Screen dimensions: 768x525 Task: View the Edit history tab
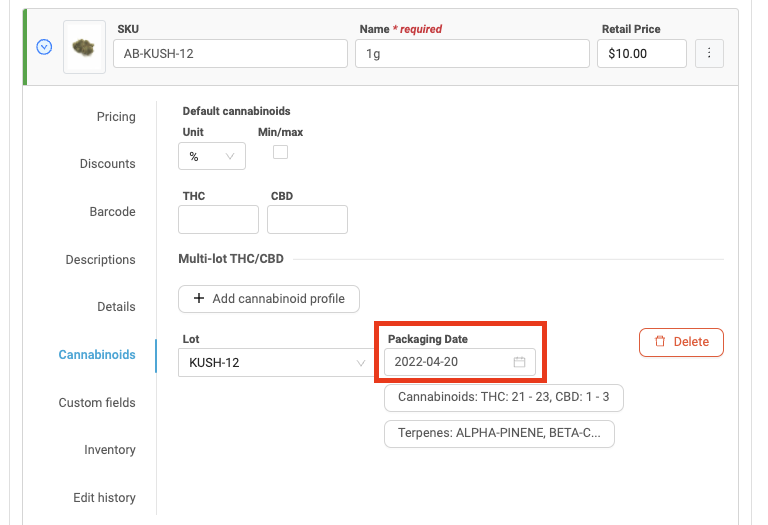point(104,498)
